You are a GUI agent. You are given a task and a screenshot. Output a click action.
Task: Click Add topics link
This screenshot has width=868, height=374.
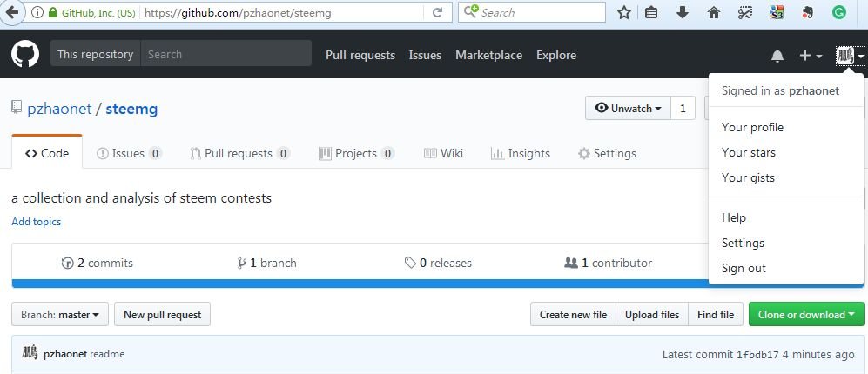click(x=37, y=221)
